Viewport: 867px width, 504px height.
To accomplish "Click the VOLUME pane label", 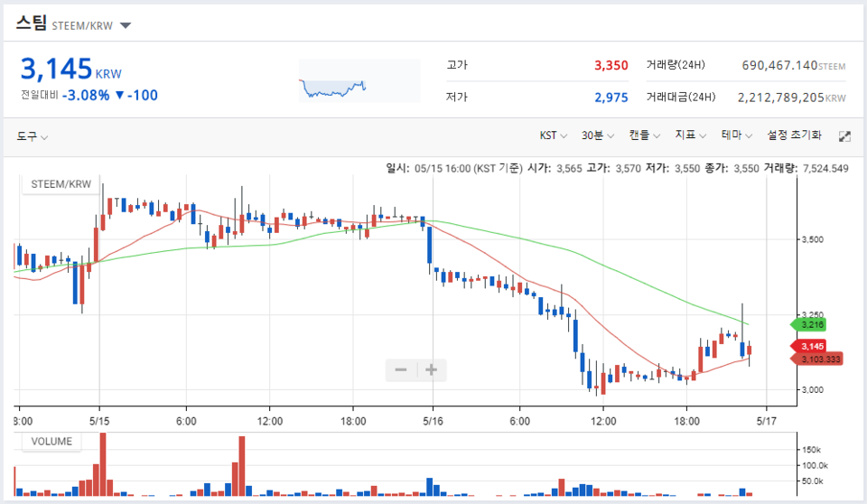I will (51, 442).
